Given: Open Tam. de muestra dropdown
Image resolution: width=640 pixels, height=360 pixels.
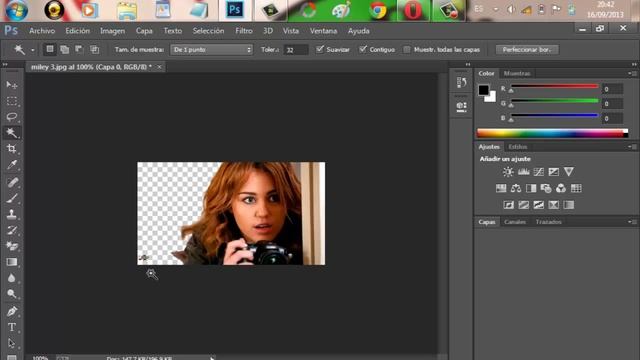Looking at the screenshot, I should point(211,49).
